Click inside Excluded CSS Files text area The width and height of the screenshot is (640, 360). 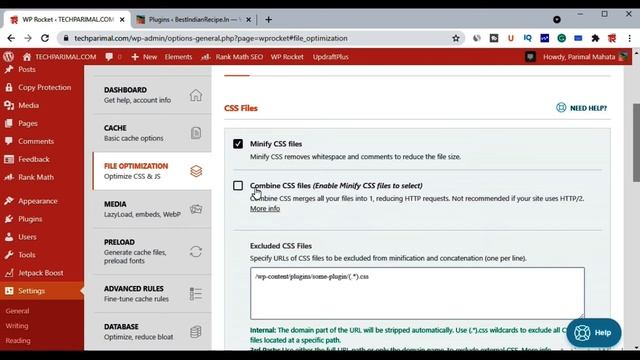[417, 293]
